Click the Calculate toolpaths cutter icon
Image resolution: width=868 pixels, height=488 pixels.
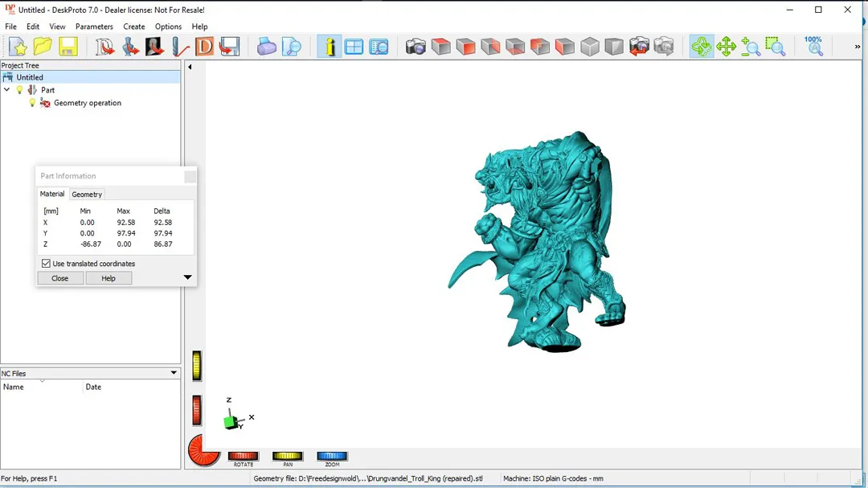click(180, 47)
